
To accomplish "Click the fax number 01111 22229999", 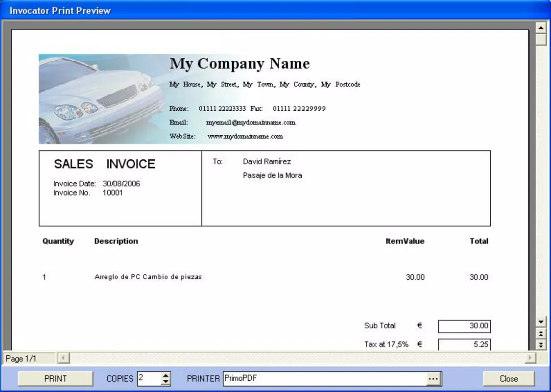I will [x=299, y=109].
